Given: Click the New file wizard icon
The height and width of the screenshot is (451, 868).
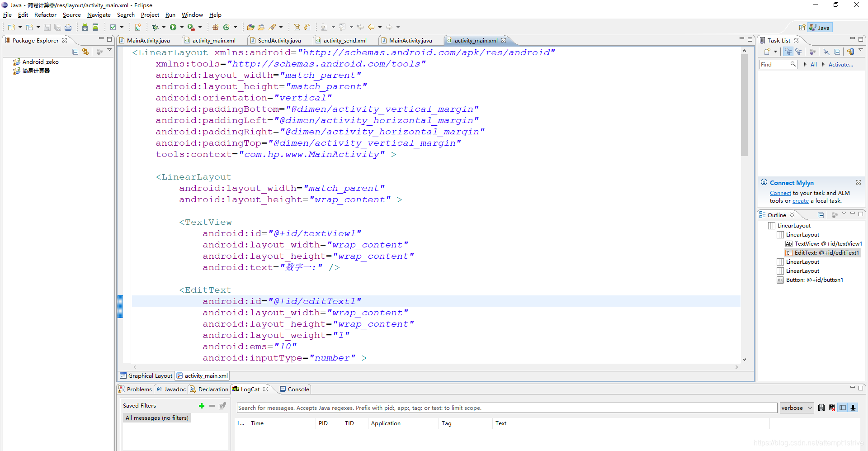Looking at the screenshot, I should [x=11, y=27].
